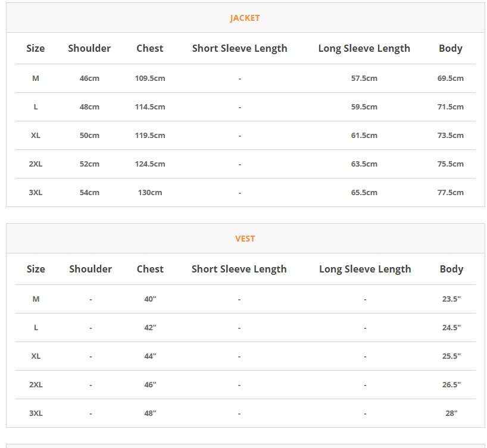Select Chest column header in Jacket table

[149, 48]
